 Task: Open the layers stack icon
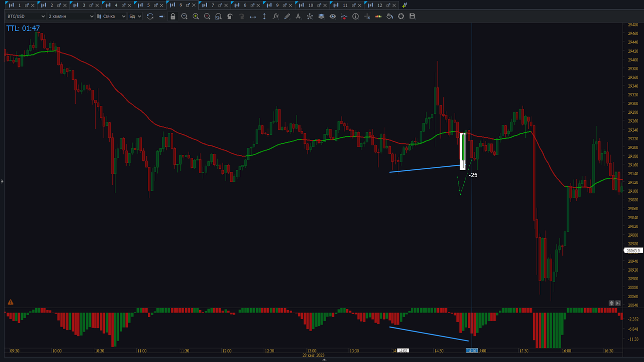tap(321, 16)
